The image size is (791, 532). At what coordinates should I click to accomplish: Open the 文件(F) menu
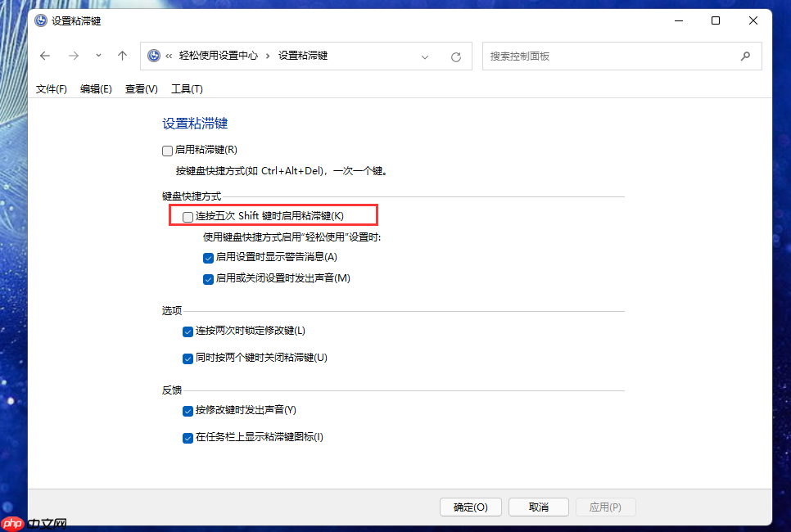click(51, 88)
